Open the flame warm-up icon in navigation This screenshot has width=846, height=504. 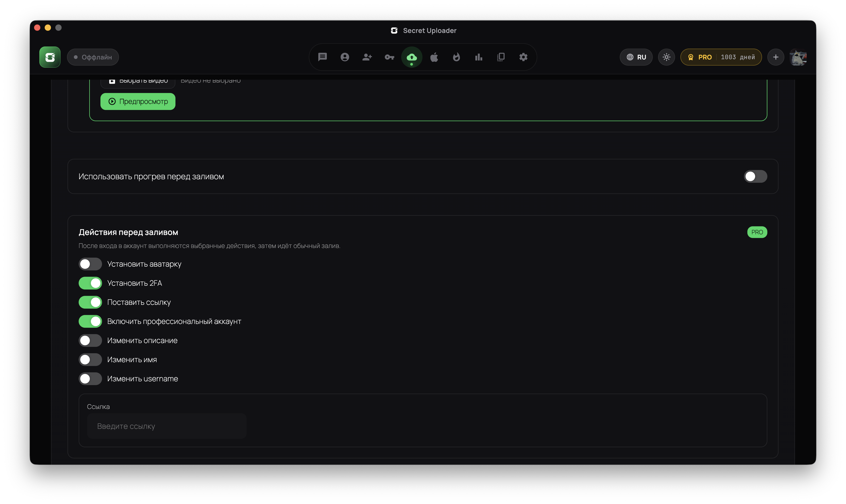coord(456,57)
